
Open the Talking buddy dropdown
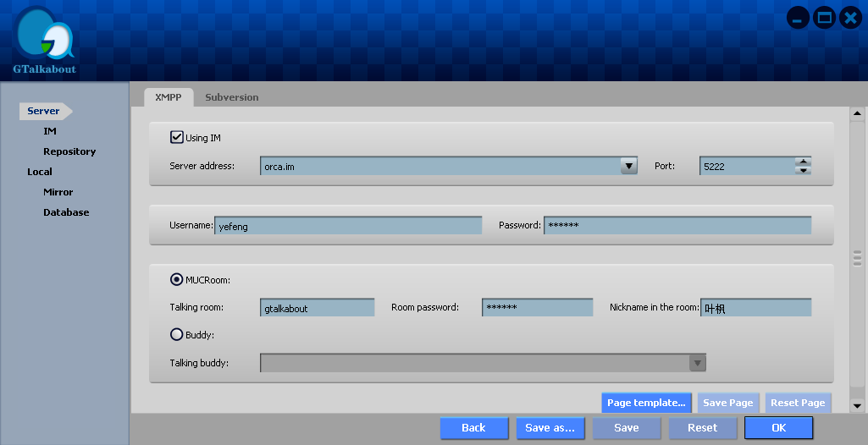point(698,363)
